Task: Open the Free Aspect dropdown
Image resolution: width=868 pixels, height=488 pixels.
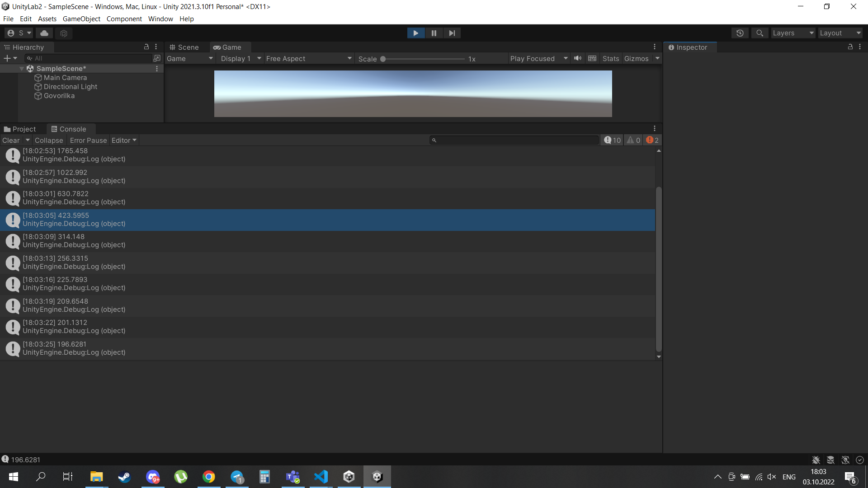Action: point(308,59)
